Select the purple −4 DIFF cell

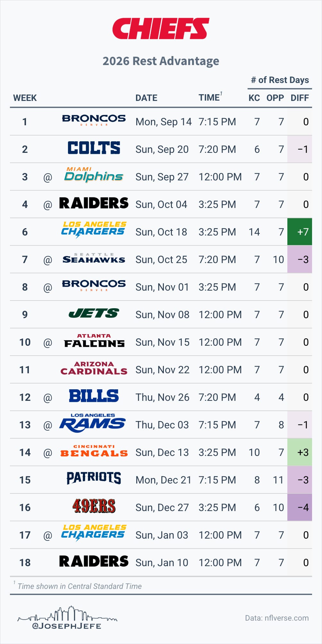(300, 508)
